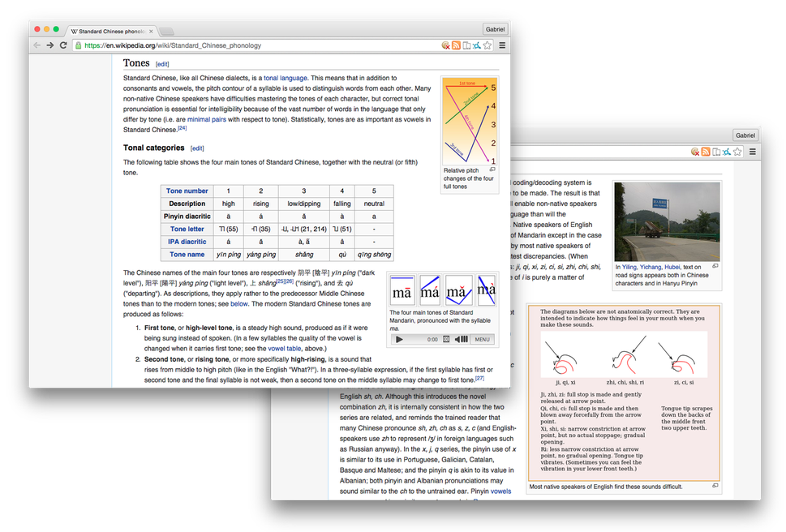Click the fourth tone mà image

pos(486,290)
